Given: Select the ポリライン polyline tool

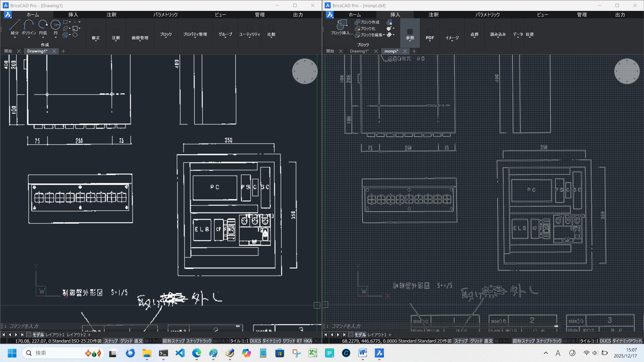Looking at the screenshot, I should tap(29, 25).
